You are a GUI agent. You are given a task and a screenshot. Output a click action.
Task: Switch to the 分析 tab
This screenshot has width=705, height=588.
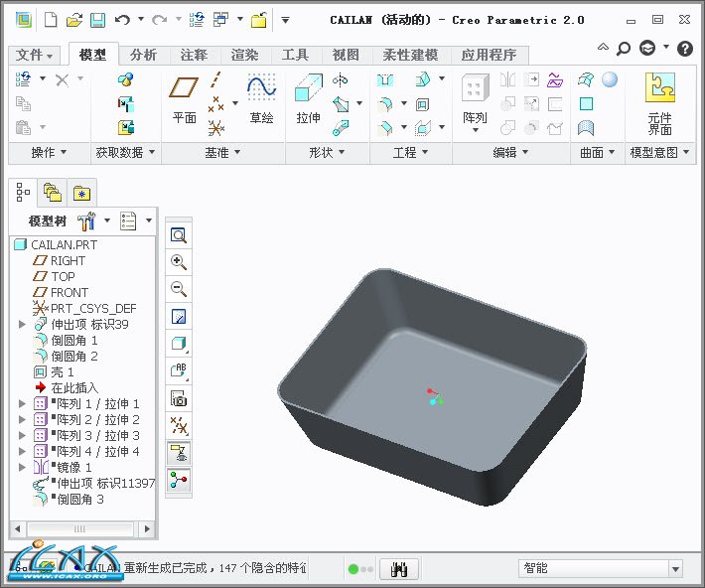point(143,55)
